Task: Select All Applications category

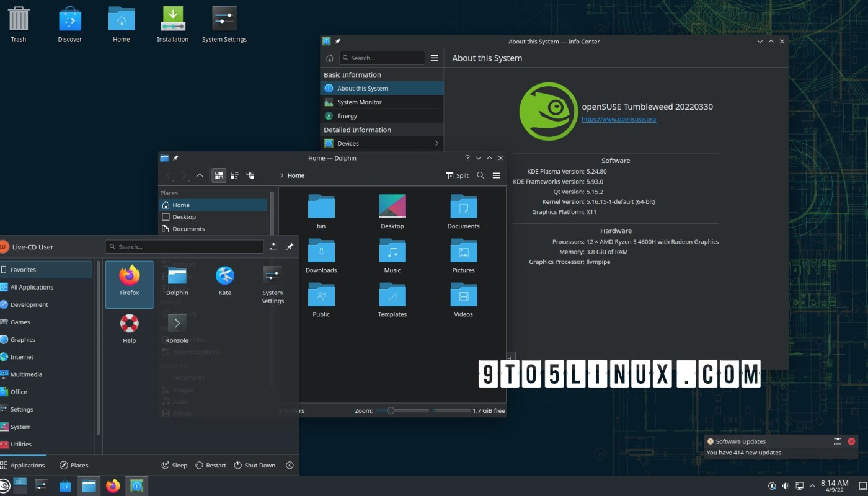Action: click(46, 287)
